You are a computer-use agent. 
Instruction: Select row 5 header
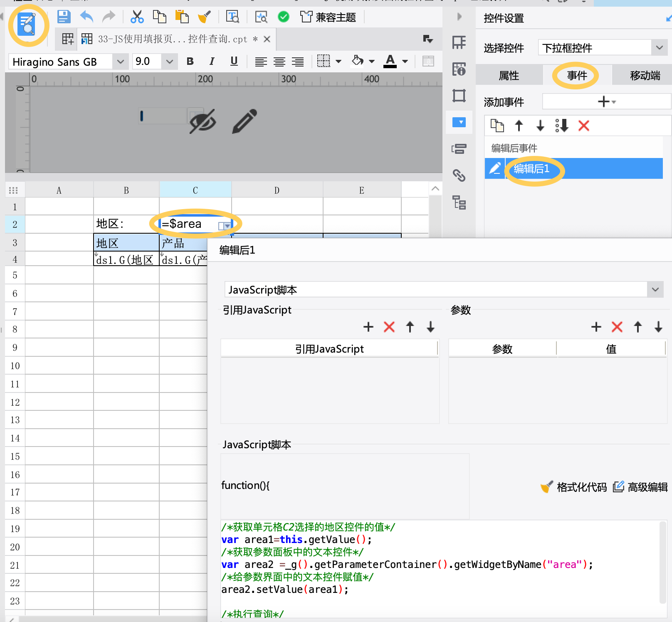15,275
